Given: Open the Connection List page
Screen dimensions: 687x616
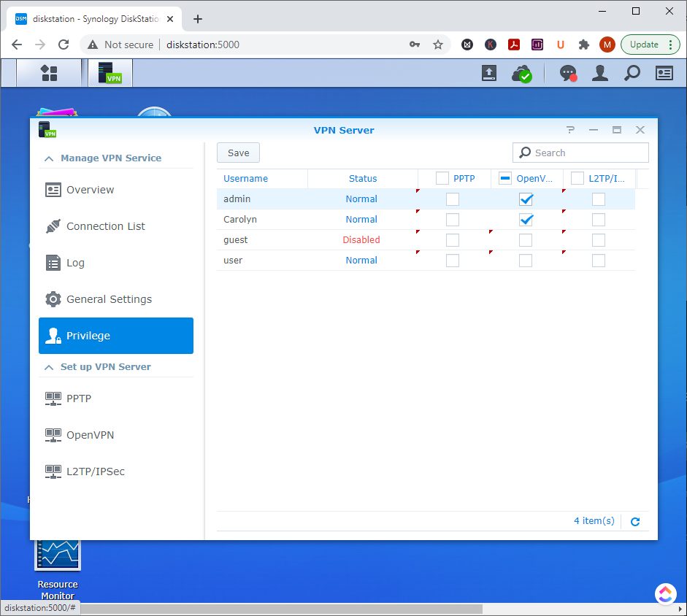Looking at the screenshot, I should [x=115, y=226].
